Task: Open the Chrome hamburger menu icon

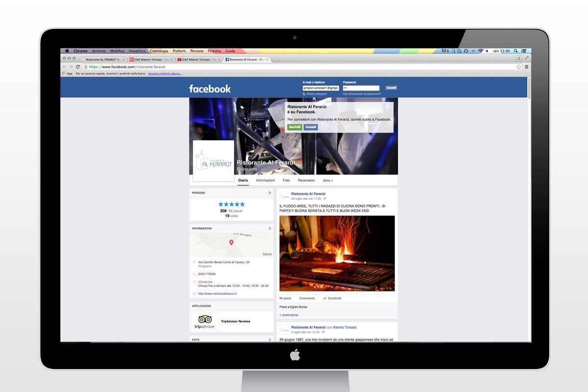Action: tap(526, 67)
